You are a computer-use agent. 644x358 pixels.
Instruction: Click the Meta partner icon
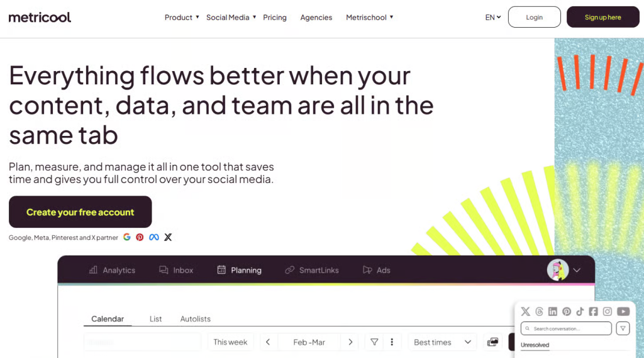(x=154, y=237)
